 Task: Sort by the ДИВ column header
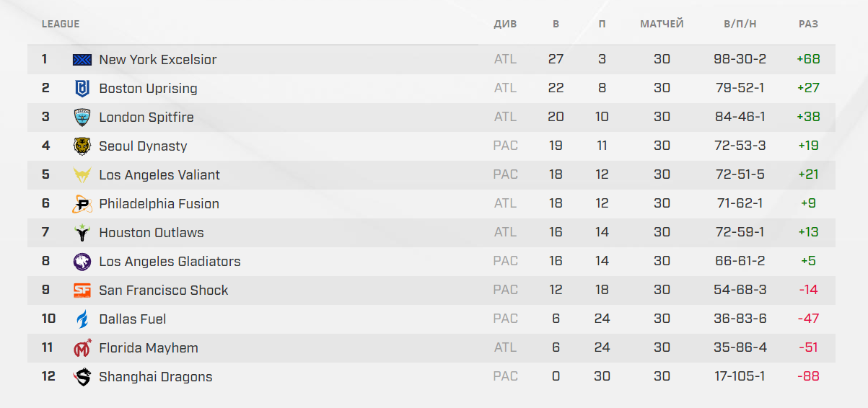[505, 24]
